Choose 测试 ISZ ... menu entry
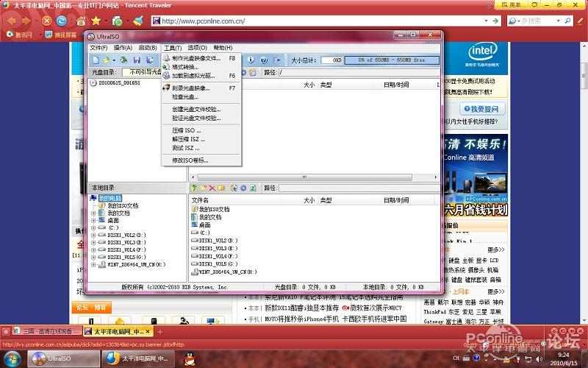 click(201, 148)
